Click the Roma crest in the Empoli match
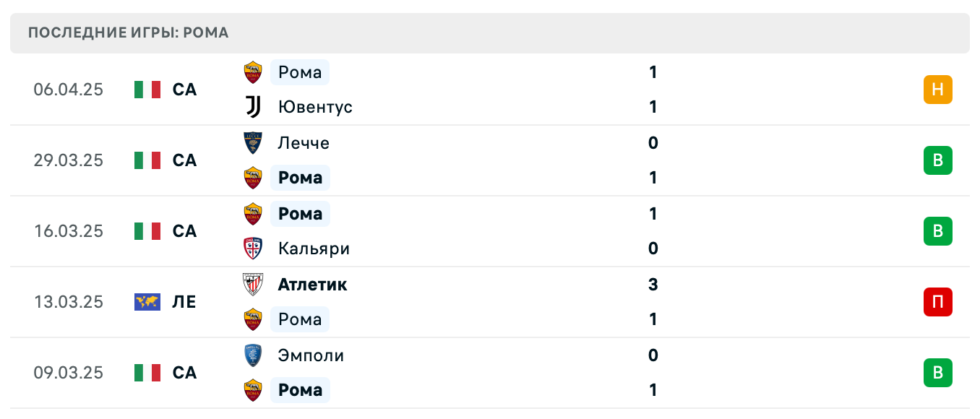The height and width of the screenshot is (419, 980). click(252, 389)
